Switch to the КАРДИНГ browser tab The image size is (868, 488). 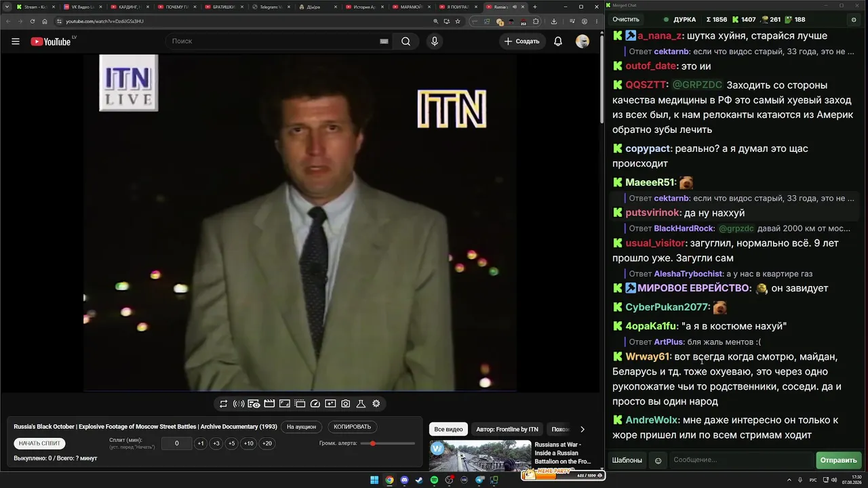click(130, 7)
